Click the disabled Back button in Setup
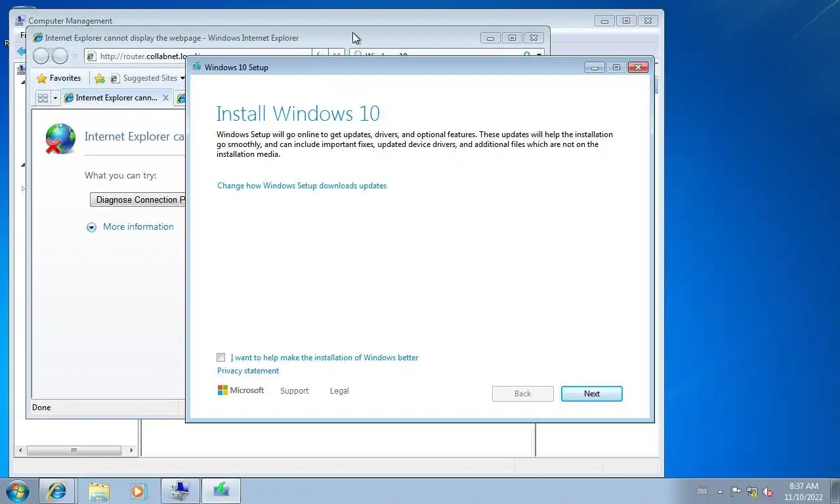 click(522, 393)
